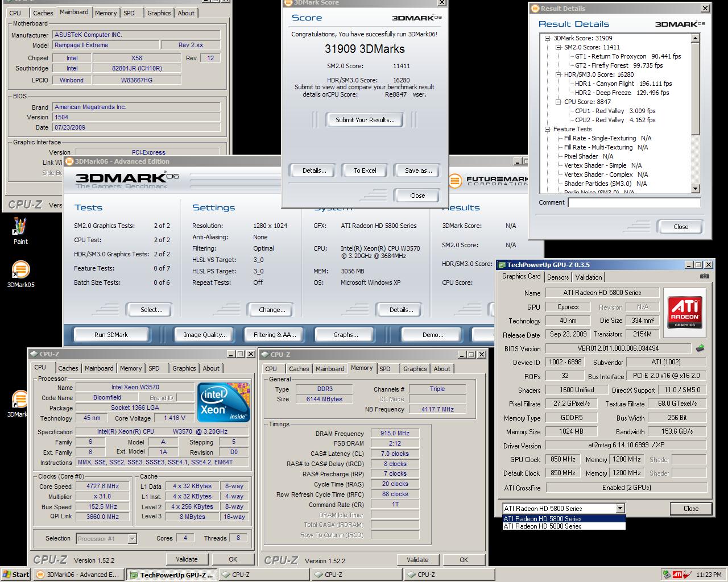Click Details button in 3DMark Score dialog
This screenshot has height=582, width=728.
point(314,171)
